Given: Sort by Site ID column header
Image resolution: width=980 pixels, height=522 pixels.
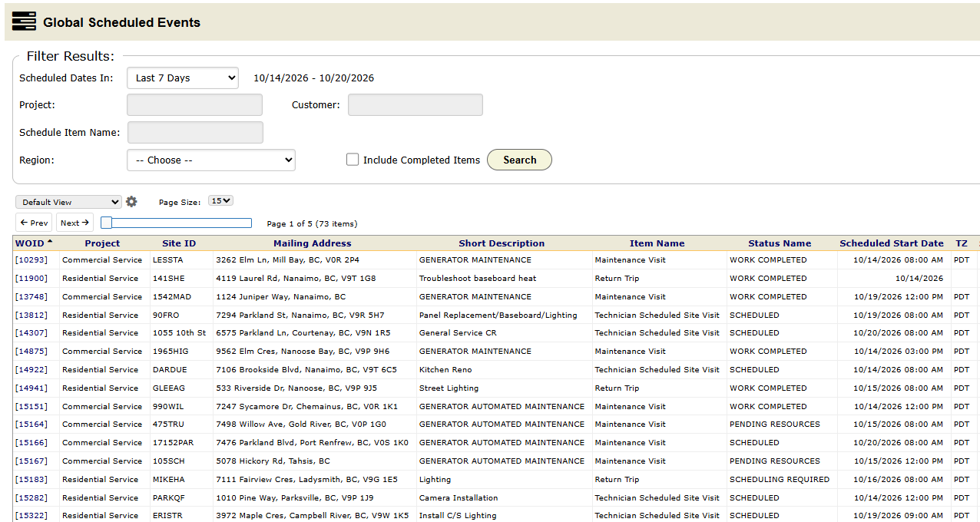Looking at the screenshot, I should pyautogui.click(x=179, y=243).
